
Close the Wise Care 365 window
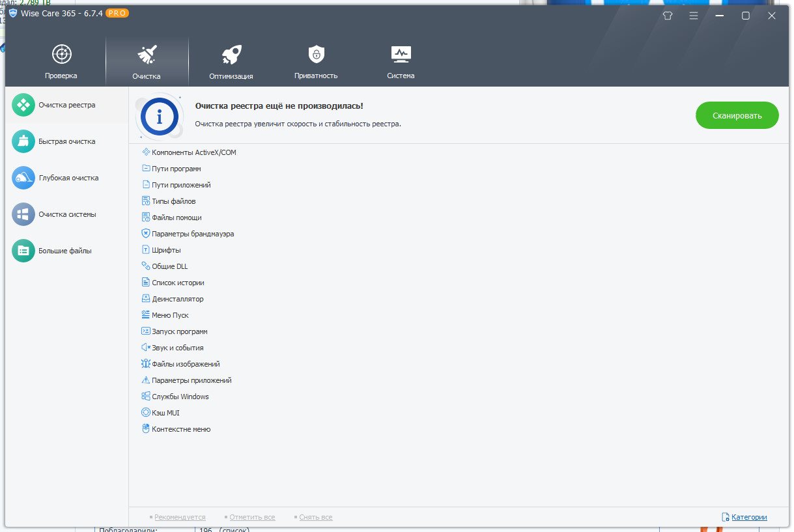click(772, 16)
